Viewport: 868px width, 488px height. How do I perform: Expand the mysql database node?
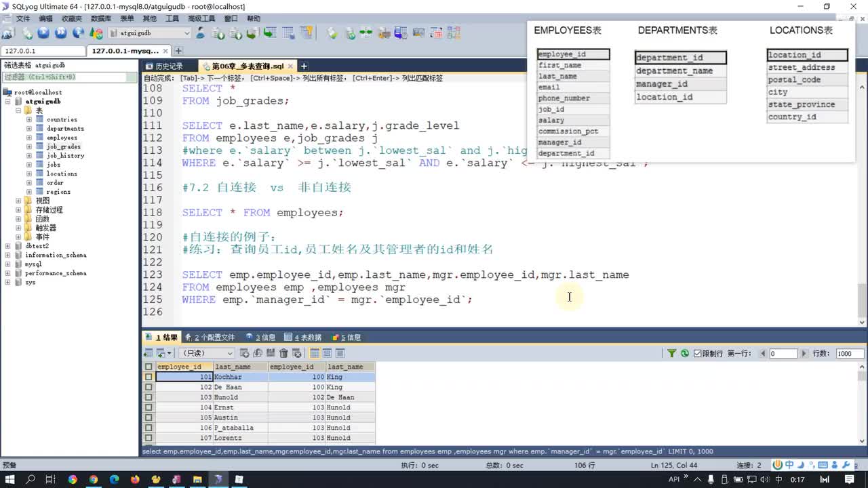7,264
